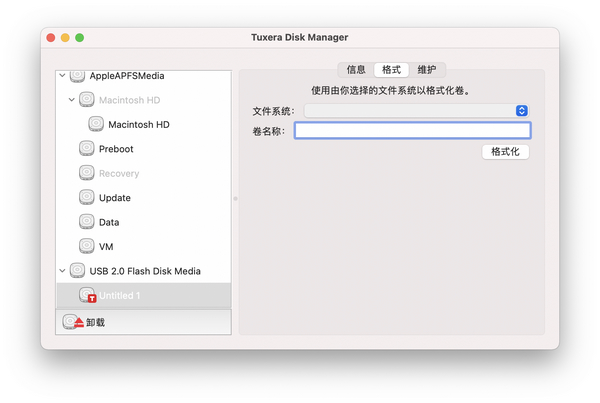Click the USB 2.0 Flash Disk icon
The width and height of the screenshot is (600, 403).
coord(77,271)
